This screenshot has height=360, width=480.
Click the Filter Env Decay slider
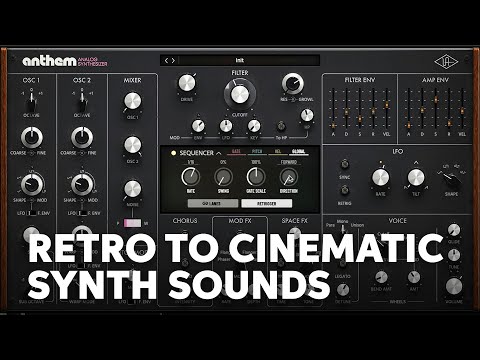coord(346,112)
